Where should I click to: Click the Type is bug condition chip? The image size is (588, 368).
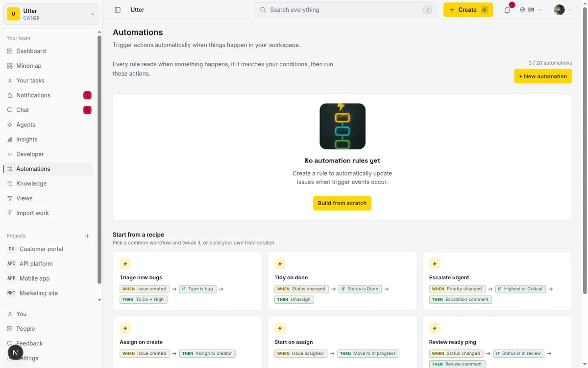coord(197,289)
